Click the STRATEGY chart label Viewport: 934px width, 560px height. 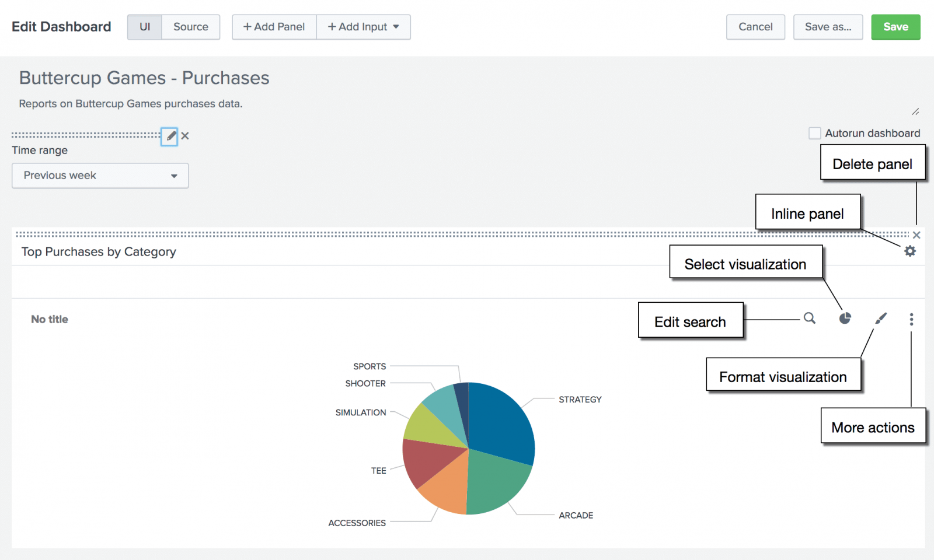580,400
